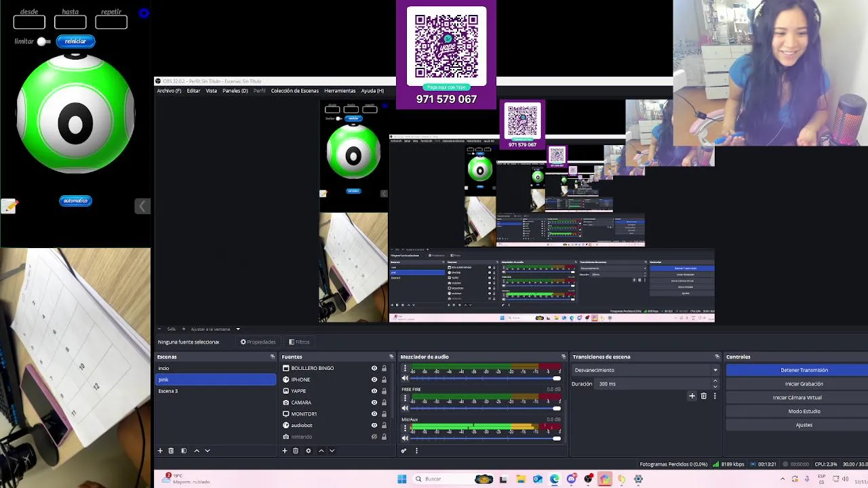Open Desvanecimiento transition dropdown
Image resolution: width=868 pixels, height=488 pixels.
tap(646, 370)
